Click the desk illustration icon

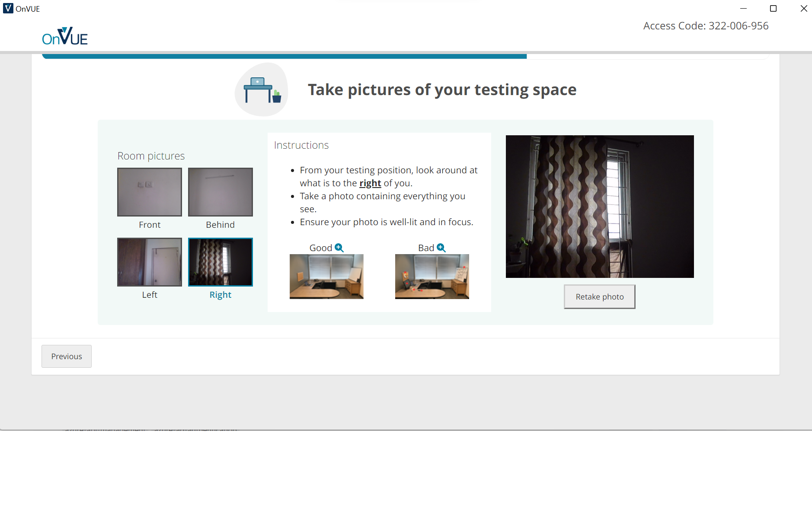point(262,89)
